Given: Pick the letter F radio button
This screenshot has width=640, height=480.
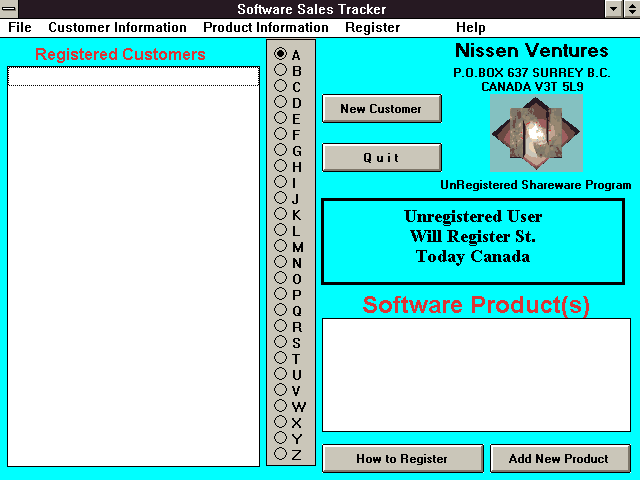Looking at the screenshot, I should [281, 134].
